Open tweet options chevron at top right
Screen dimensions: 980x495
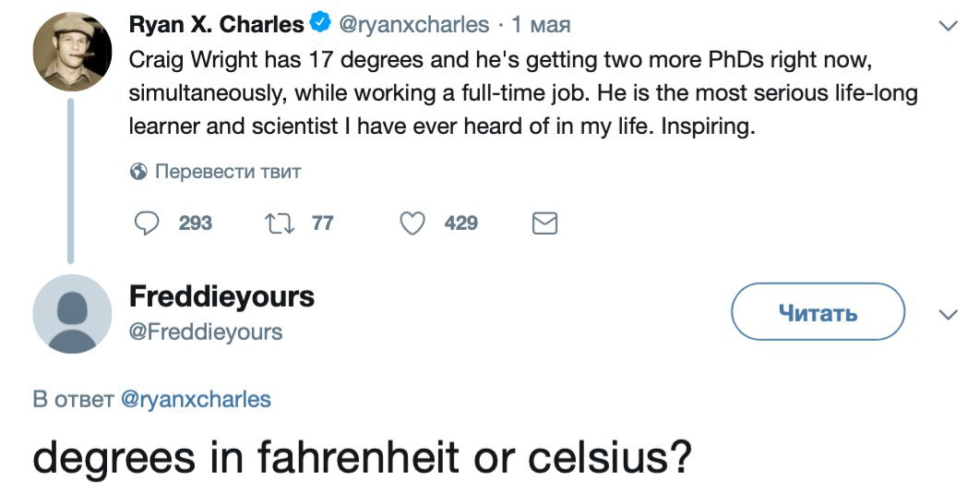point(947,26)
